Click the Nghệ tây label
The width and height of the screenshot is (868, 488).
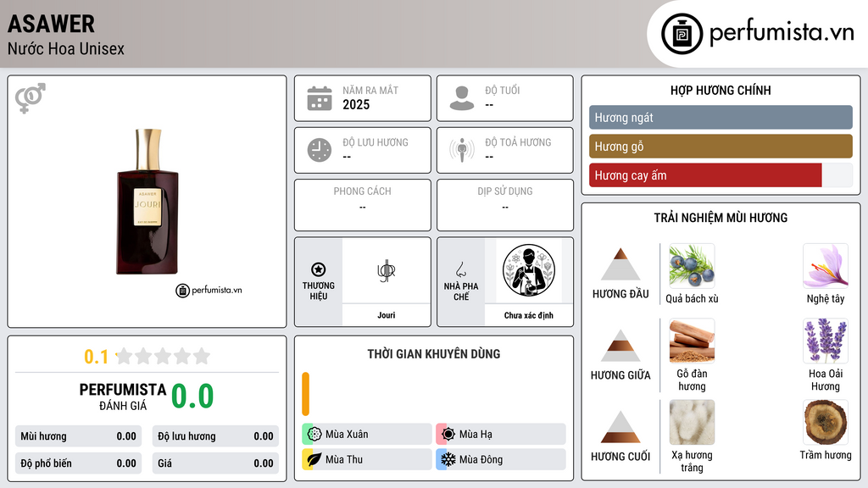point(826,299)
